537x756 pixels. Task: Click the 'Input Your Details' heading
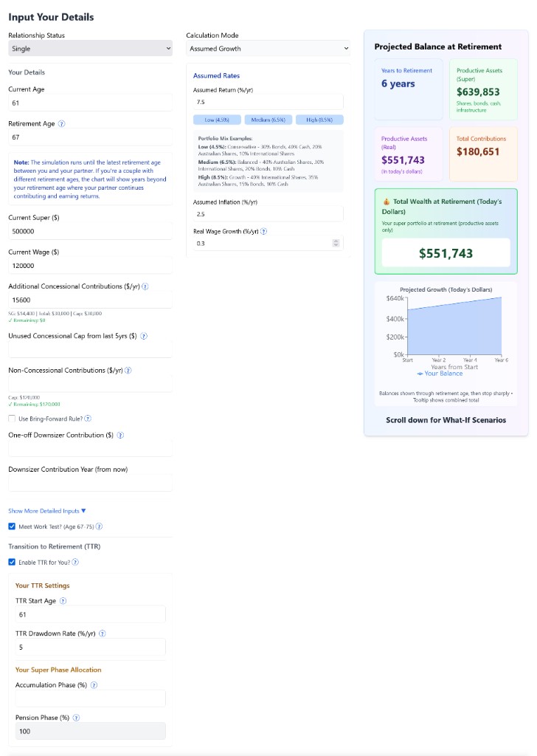[x=51, y=17]
